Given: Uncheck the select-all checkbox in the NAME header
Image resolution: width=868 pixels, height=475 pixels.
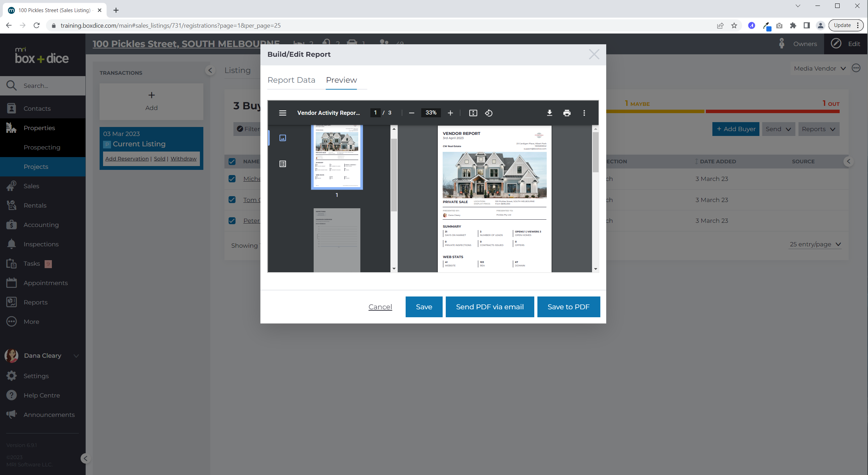Looking at the screenshot, I should (232, 161).
